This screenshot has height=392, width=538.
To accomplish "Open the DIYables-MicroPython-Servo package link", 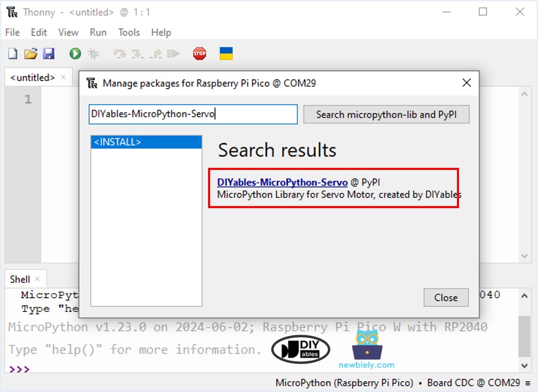I will (x=282, y=182).
